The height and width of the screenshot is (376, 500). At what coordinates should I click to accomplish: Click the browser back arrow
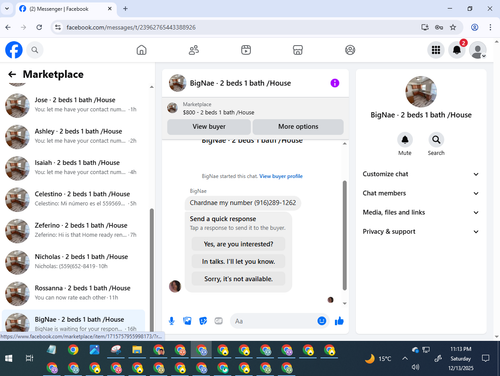[8, 27]
